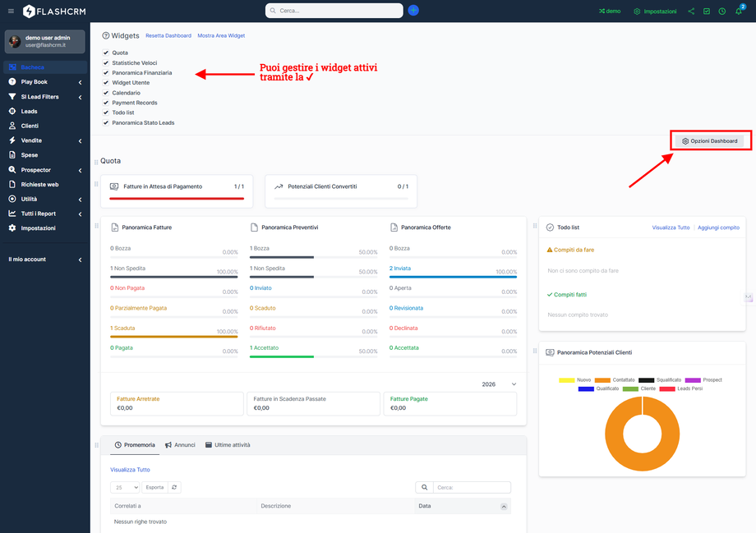Toggle the hamburger sidebar menu icon

click(11, 11)
